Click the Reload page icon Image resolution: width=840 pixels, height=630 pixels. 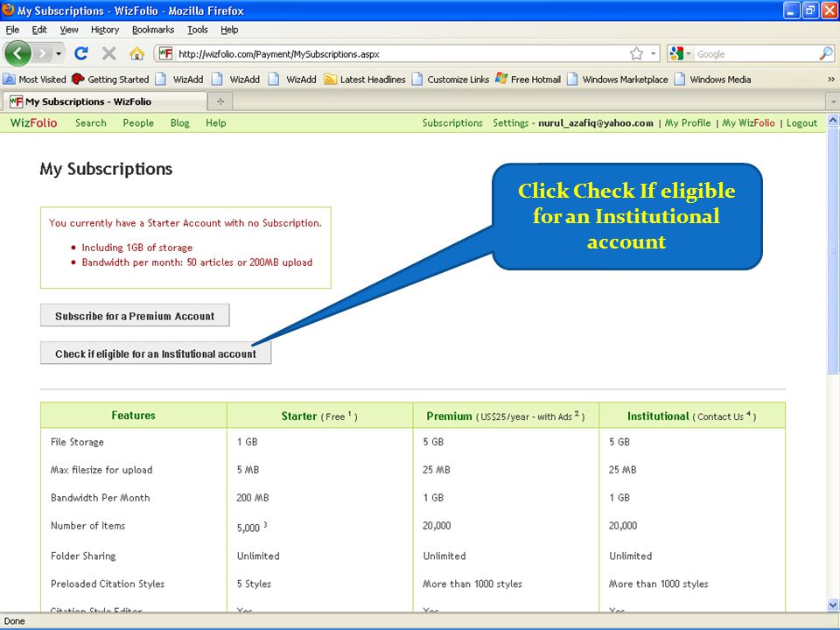tap(80, 53)
